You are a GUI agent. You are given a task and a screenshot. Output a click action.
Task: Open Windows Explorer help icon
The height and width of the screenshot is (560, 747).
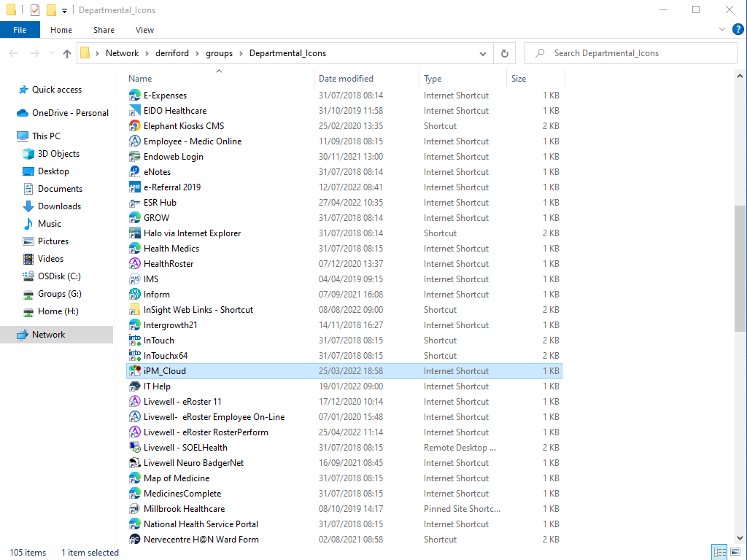[738, 29]
